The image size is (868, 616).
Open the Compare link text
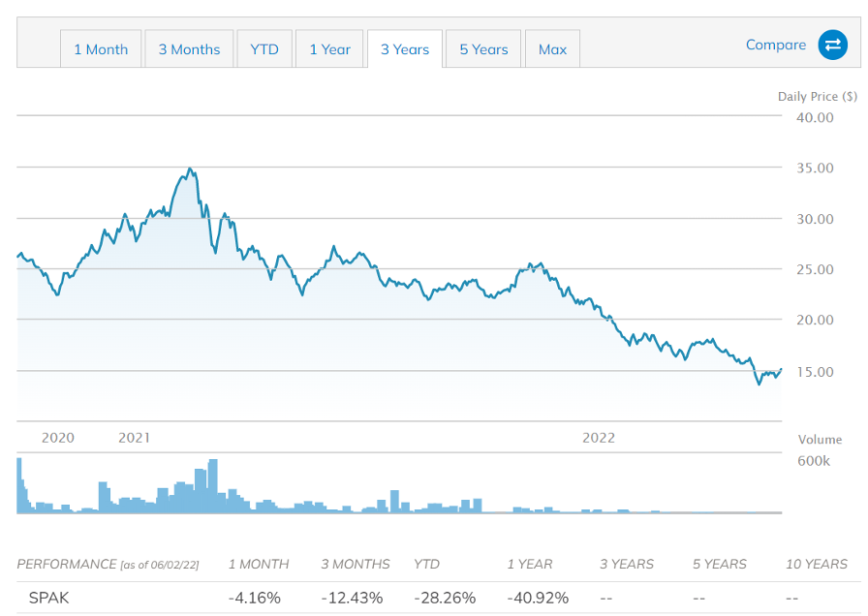click(x=775, y=45)
